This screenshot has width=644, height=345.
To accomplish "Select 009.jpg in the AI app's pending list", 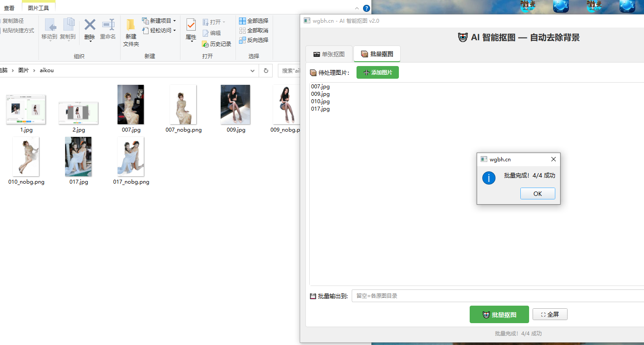I will (x=320, y=94).
